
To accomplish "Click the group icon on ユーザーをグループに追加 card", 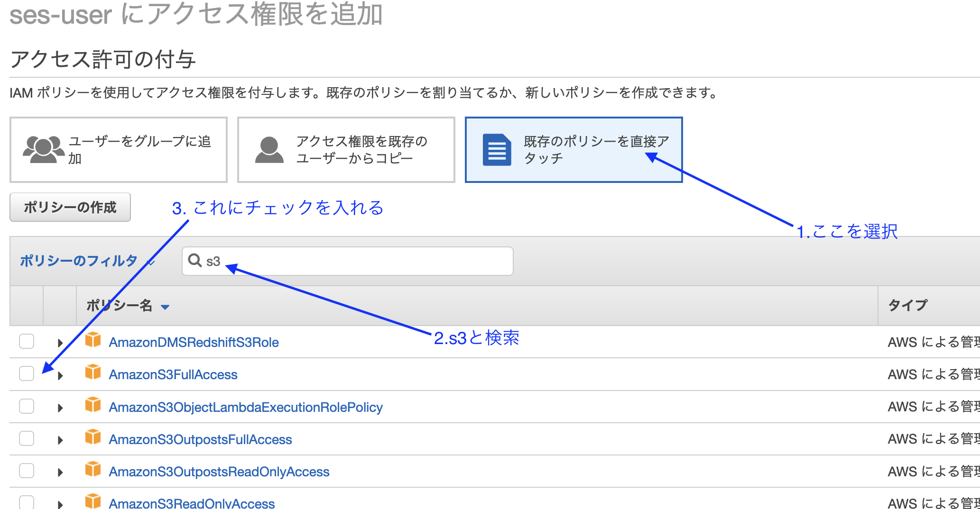I will [44, 149].
